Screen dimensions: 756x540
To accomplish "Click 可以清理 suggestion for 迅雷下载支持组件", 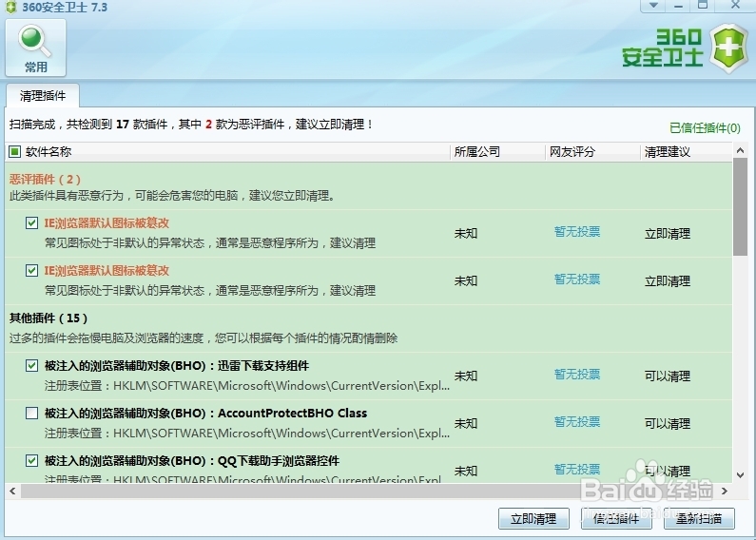I will (668, 376).
